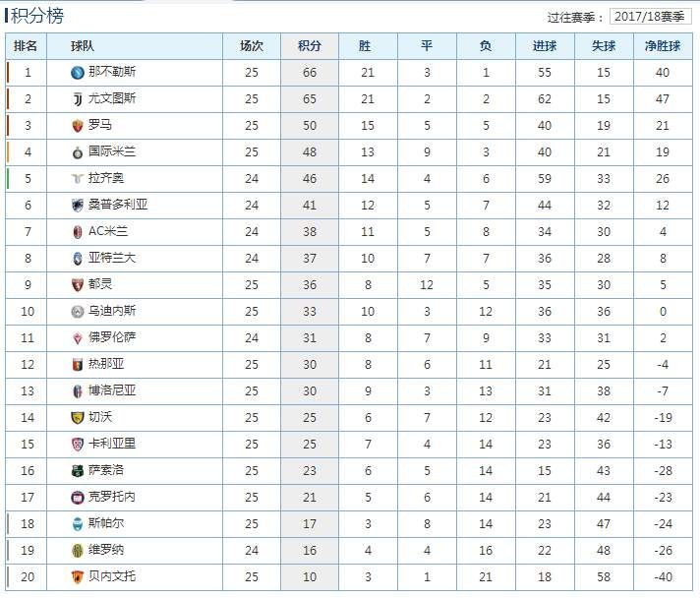Open the 2017/18赛季 past season dropdown
This screenshot has width=700, height=598.
[650, 17]
